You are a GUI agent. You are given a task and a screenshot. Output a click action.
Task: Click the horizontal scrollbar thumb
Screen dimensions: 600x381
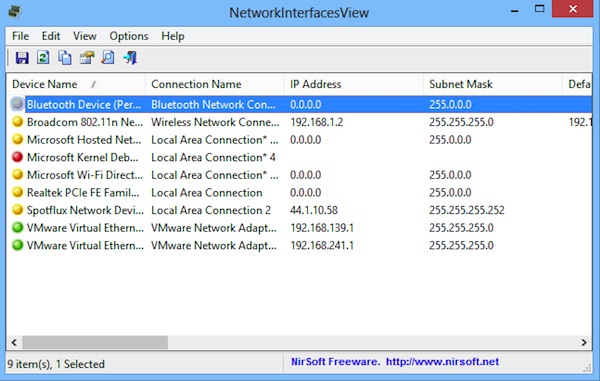pos(95,342)
